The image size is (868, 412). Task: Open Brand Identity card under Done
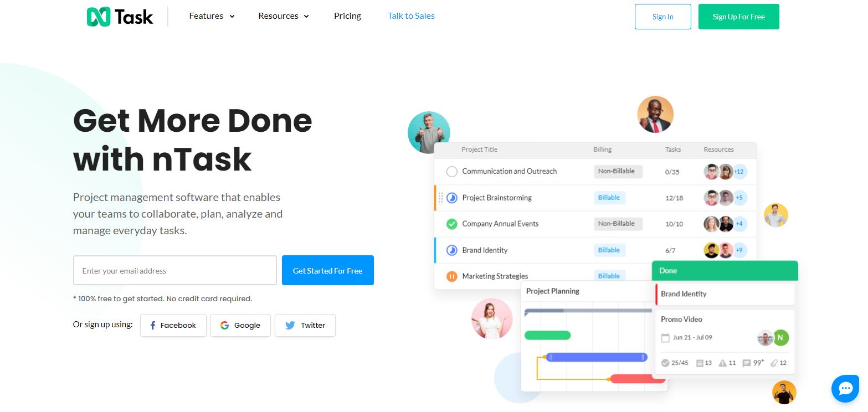pyautogui.click(x=725, y=294)
